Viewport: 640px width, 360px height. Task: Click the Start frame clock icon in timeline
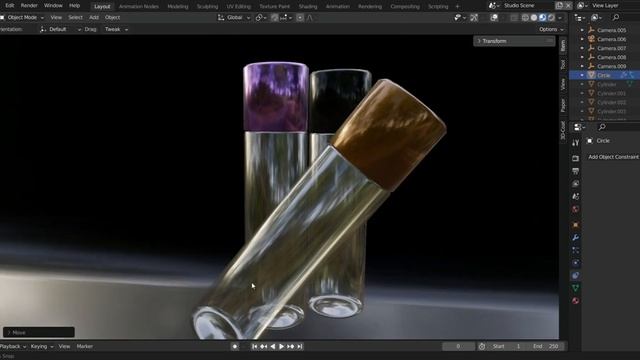(x=482, y=346)
